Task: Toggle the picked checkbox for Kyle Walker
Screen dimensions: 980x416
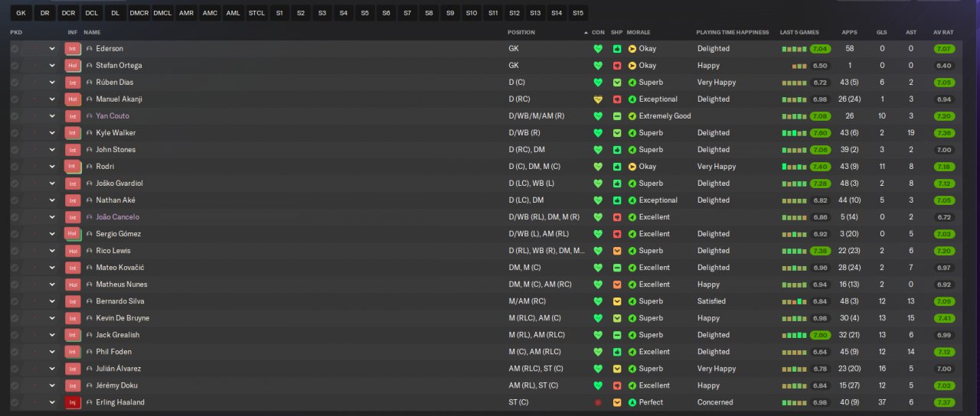Action: click(15, 132)
